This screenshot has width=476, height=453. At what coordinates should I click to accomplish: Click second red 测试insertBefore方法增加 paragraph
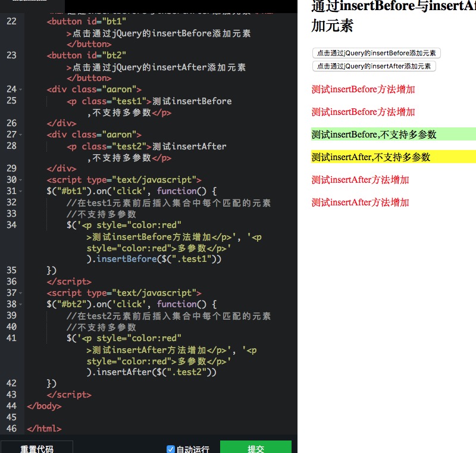[x=363, y=112]
